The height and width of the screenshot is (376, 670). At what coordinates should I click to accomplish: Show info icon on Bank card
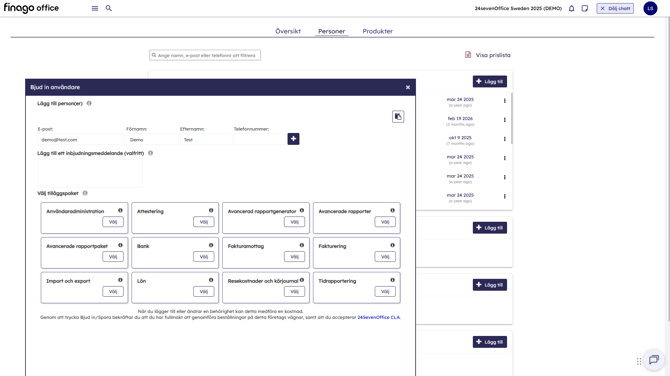tap(211, 245)
